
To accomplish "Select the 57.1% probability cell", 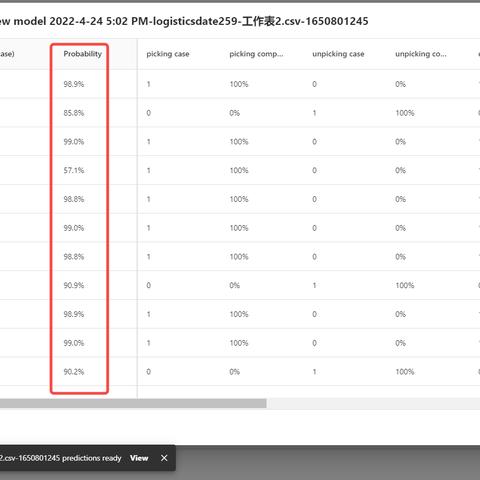I will tap(74, 170).
